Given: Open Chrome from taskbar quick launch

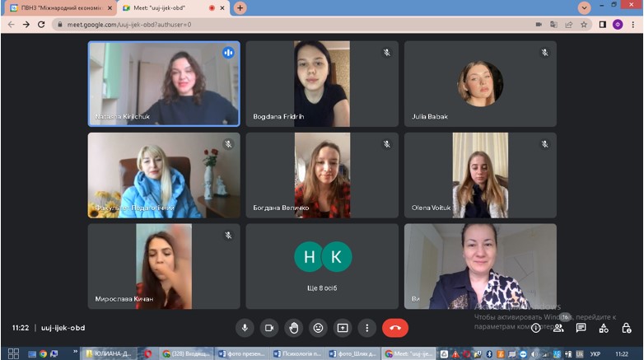Looking at the screenshot, I should (43, 354).
